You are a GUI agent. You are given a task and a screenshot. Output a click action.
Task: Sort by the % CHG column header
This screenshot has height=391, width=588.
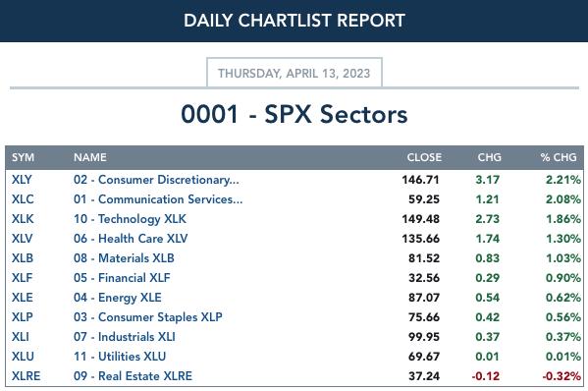(559, 157)
